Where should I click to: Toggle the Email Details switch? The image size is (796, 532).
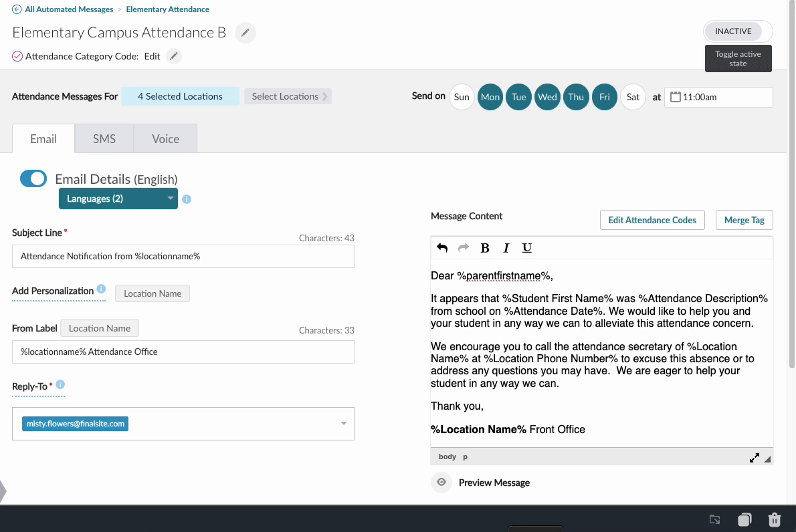(33, 178)
